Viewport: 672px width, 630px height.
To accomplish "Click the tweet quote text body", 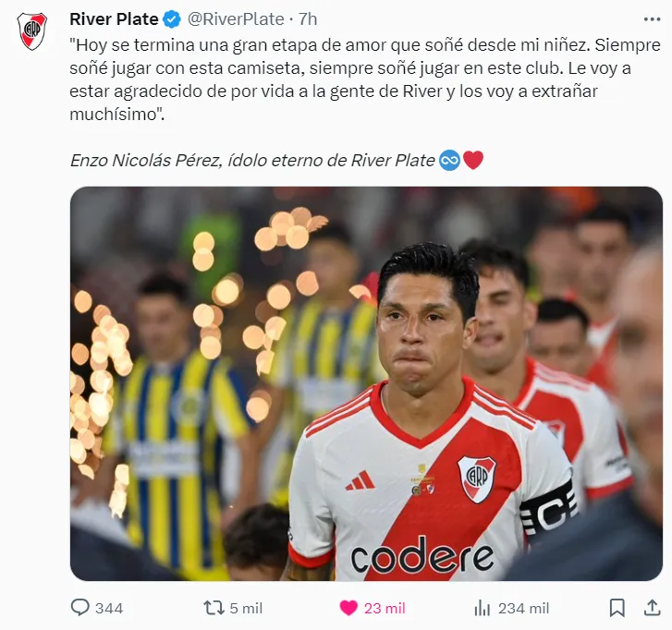I will tap(365, 79).
